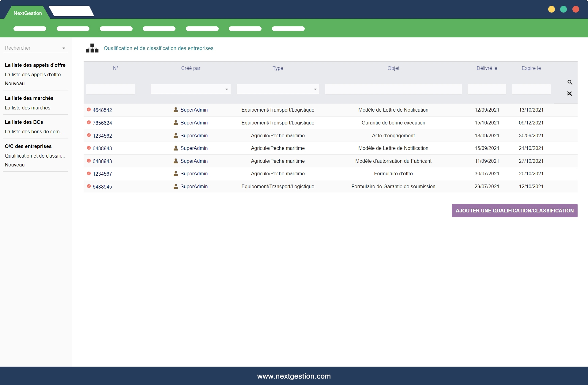
Task: Open La liste des bons de commande
Action: tap(34, 132)
